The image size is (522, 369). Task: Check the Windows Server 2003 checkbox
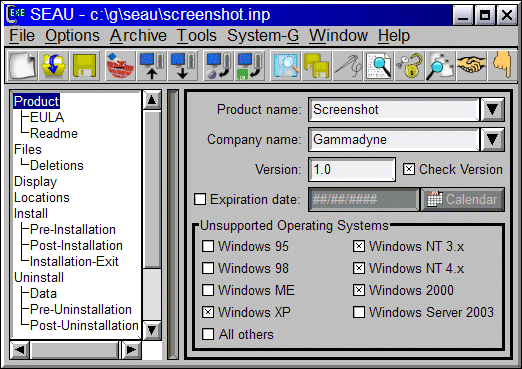point(359,312)
